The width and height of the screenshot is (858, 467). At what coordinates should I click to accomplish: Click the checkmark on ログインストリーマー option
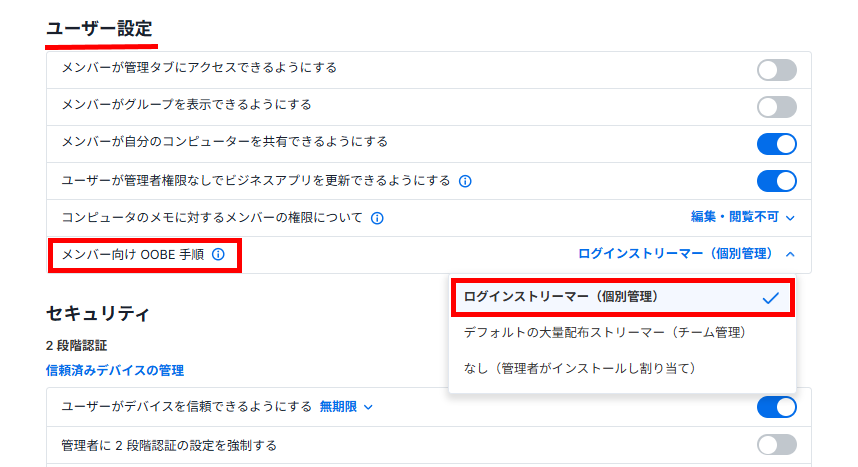pyautogui.click(x=770, y=298)
